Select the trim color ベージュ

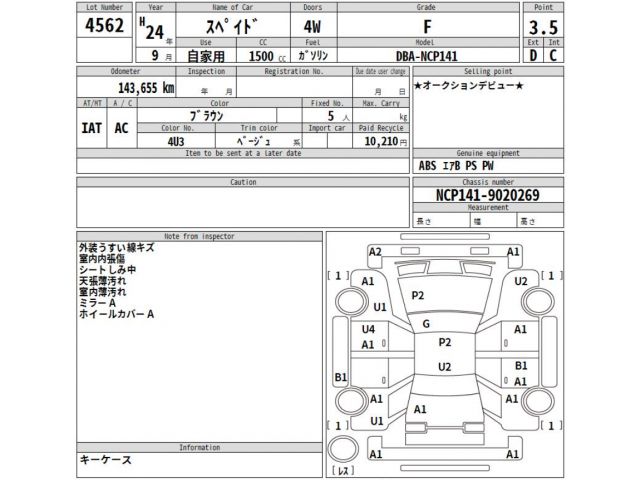coord(253,141)
